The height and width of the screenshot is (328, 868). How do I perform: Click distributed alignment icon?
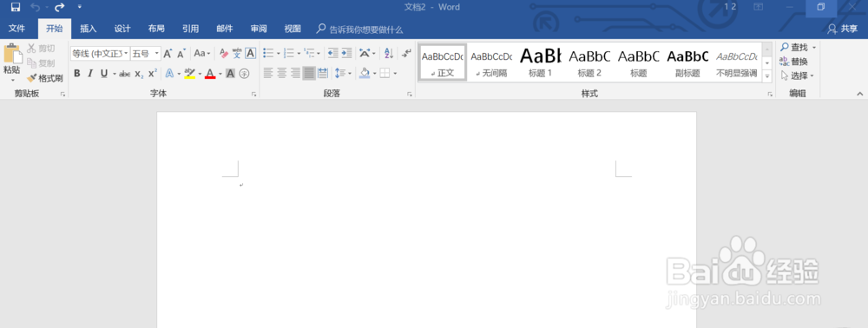click(x=323, y=73)
